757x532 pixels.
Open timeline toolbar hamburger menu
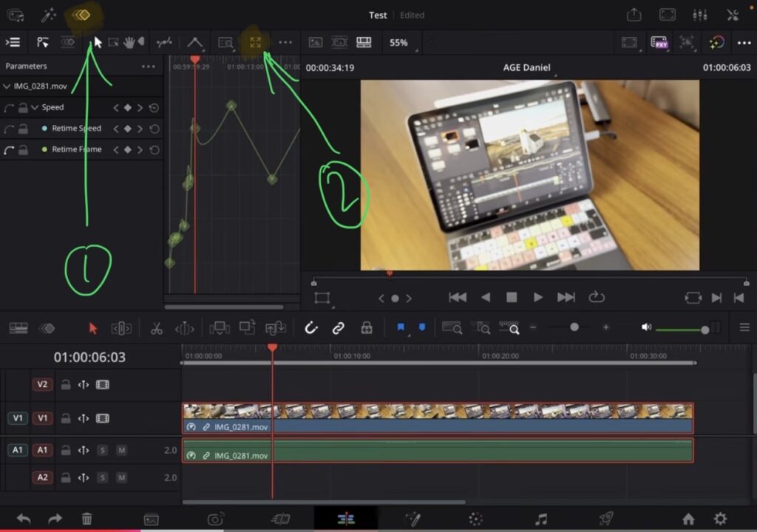(744, 328)
